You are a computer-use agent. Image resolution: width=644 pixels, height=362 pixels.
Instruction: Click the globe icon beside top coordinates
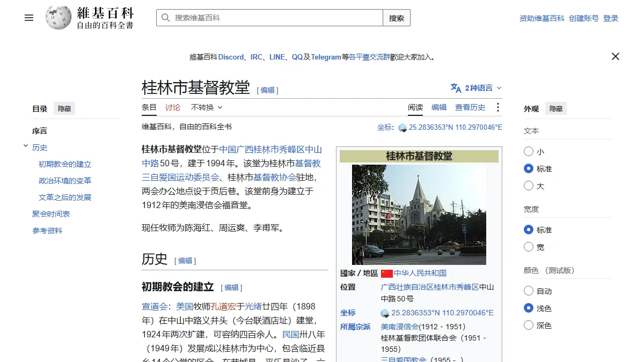[402, 128]
